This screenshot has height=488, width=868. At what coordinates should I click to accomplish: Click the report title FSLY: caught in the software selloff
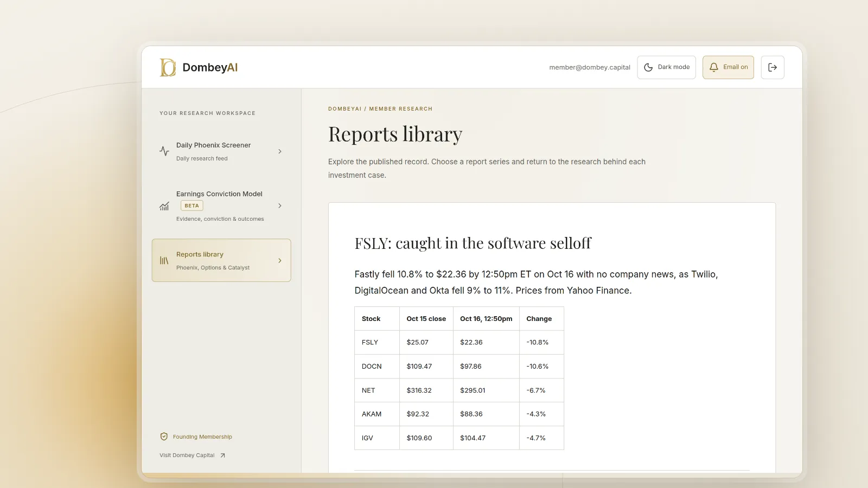(473, 243)
